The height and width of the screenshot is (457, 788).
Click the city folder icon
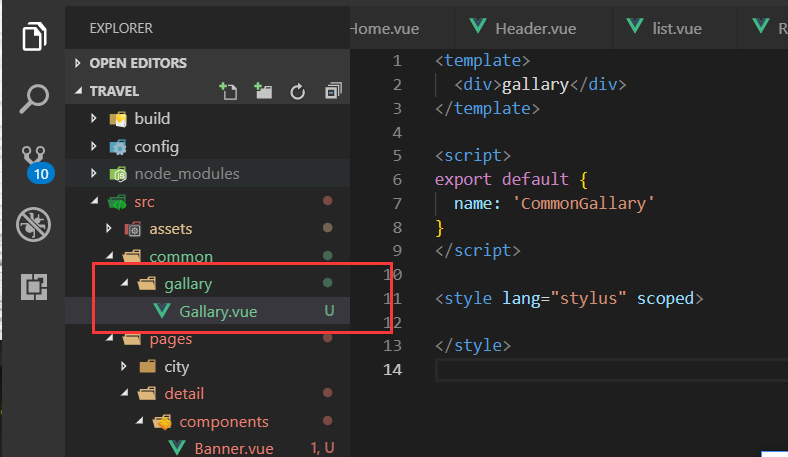point(147,366)
